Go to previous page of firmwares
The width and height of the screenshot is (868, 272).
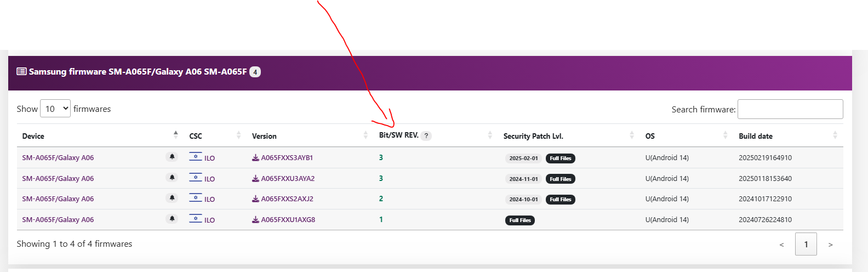coord(781,245)
